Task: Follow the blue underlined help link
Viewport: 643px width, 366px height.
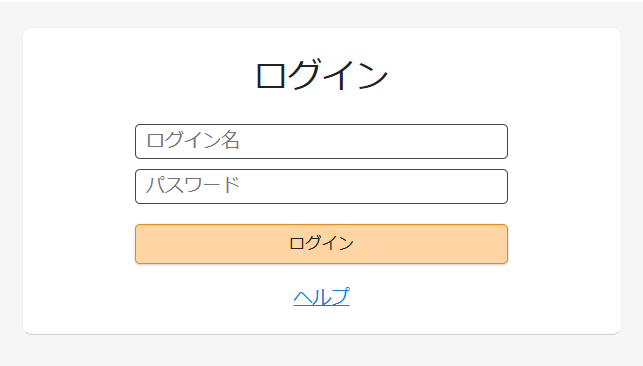Action: (321, 297)
